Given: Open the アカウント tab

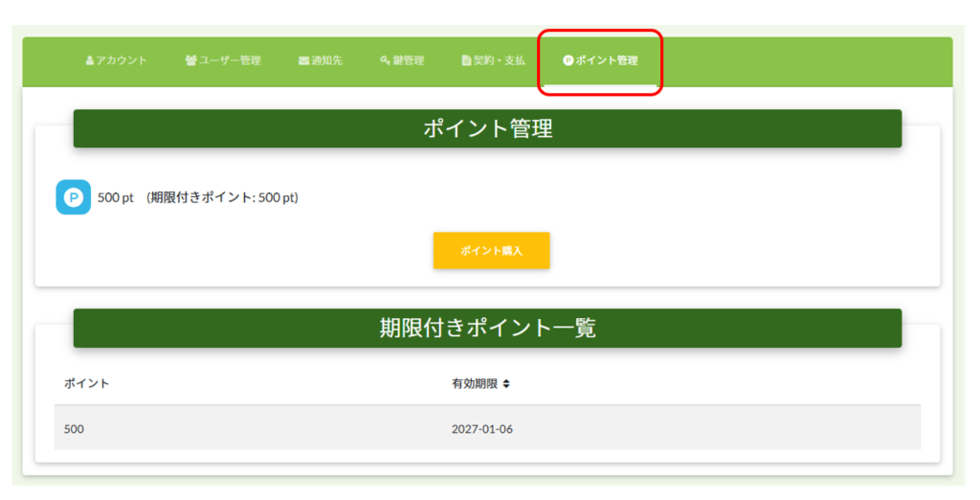Looking at the screenshot, I should point(122,60).
